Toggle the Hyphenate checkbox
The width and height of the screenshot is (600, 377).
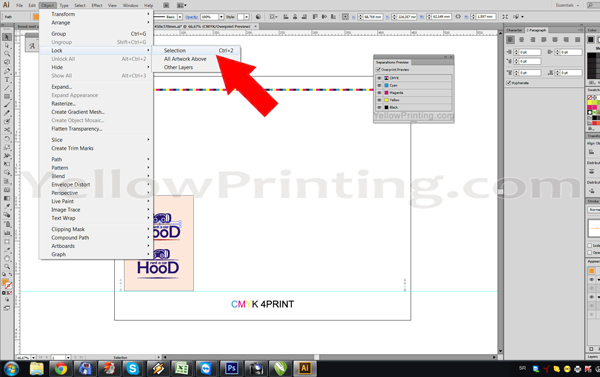tap(509, 83)
